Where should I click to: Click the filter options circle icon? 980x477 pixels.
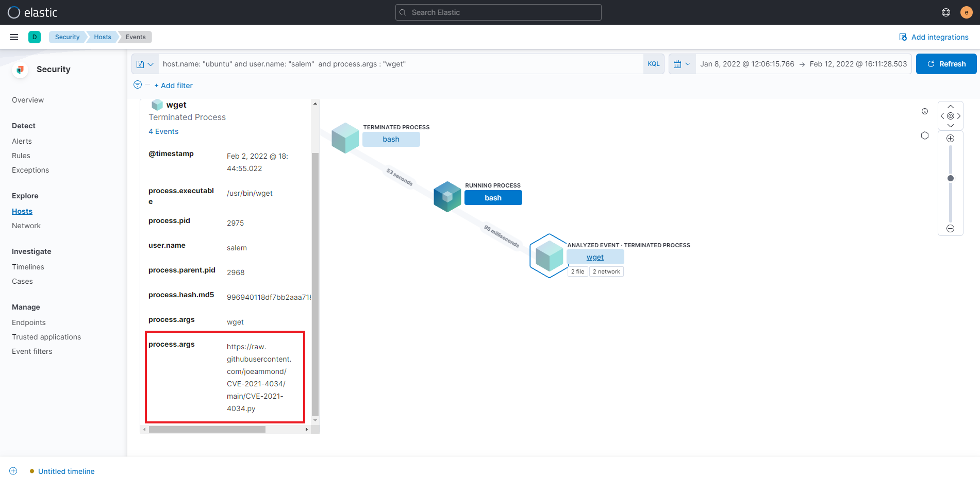(x=138, y=85)
